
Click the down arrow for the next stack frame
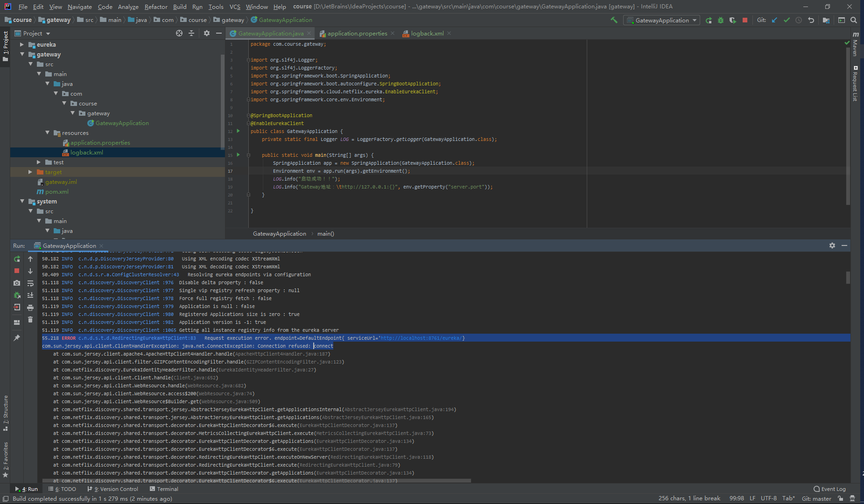pos(30,271)
